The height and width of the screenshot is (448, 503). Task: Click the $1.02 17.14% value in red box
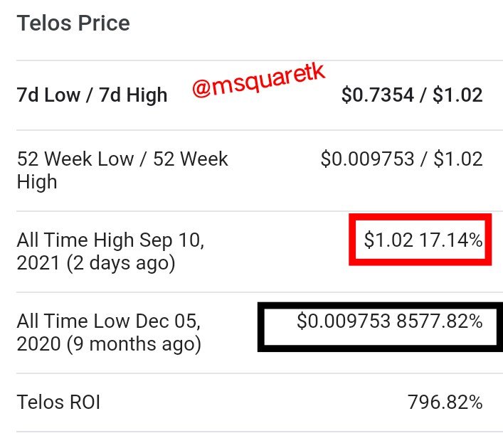pos(423,240)
